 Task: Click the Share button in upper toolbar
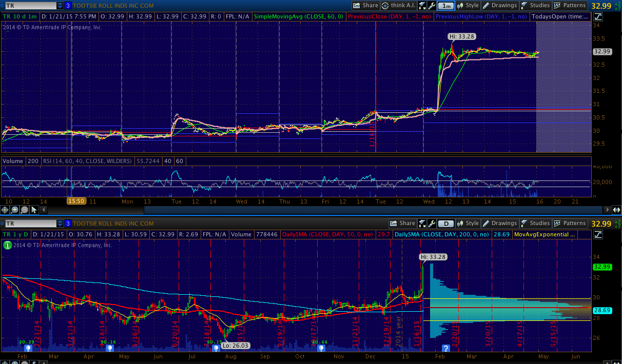[365, 6]
